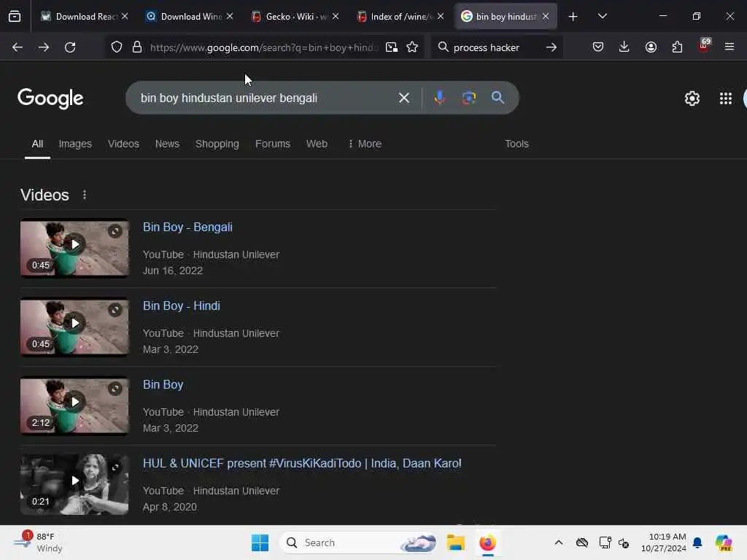Click the Google search input field

point(264,98)
